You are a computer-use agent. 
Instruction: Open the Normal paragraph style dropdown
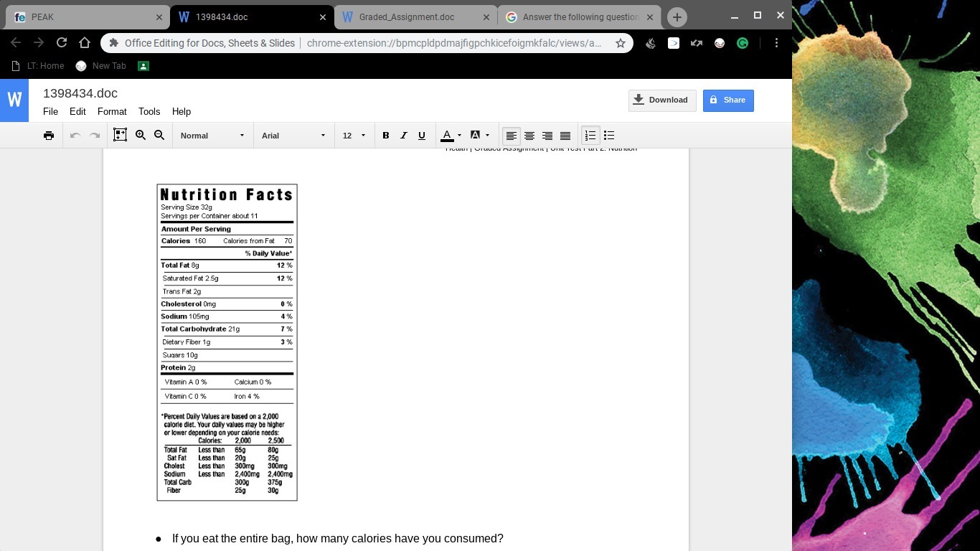coord(212,136)
